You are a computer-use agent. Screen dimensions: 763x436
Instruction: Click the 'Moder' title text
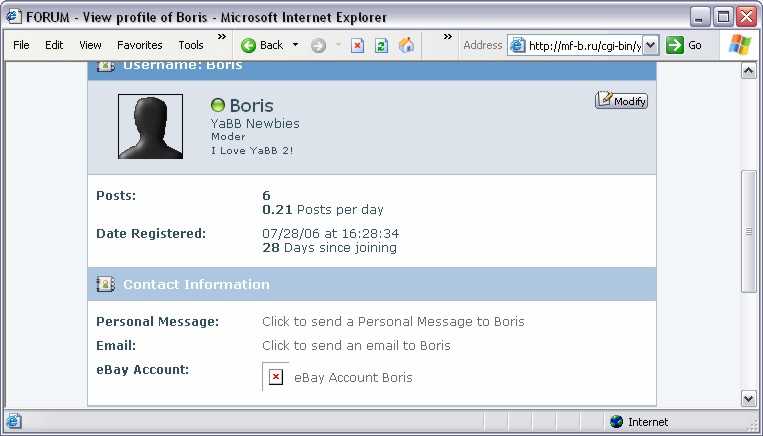tap(228, 137)
